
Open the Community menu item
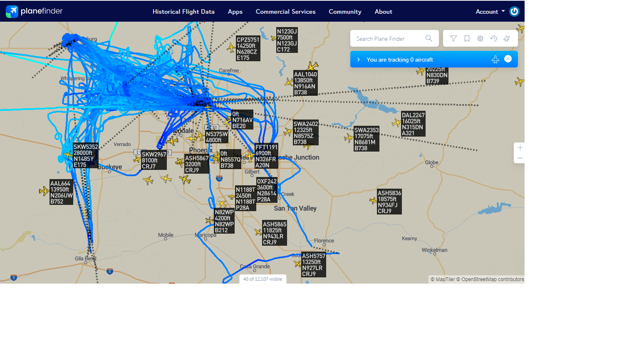[345, 12]
